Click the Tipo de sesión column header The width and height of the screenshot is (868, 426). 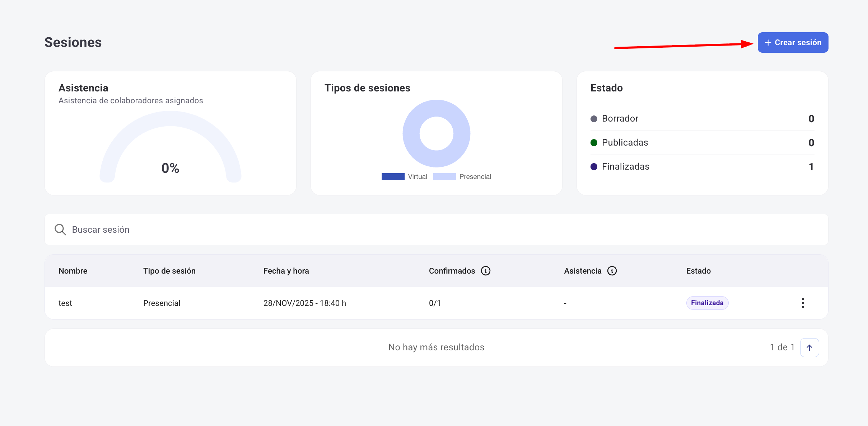pos(169,271)
